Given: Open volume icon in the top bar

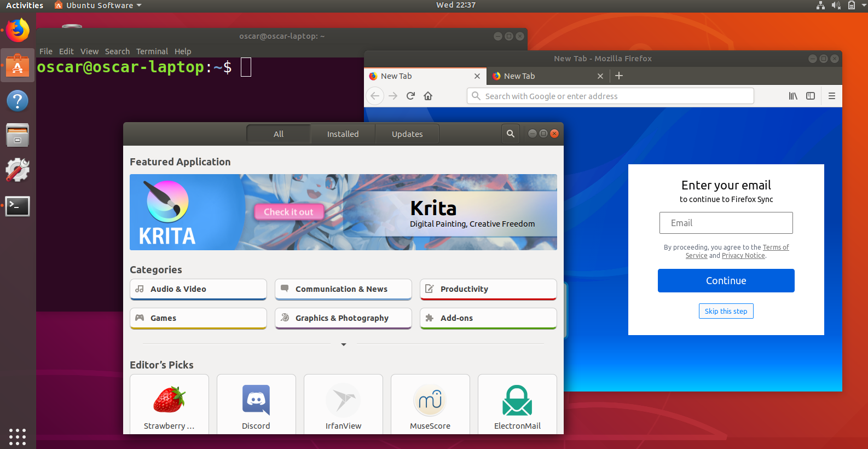Looking at the screenshot, I should tap(836, 5).
